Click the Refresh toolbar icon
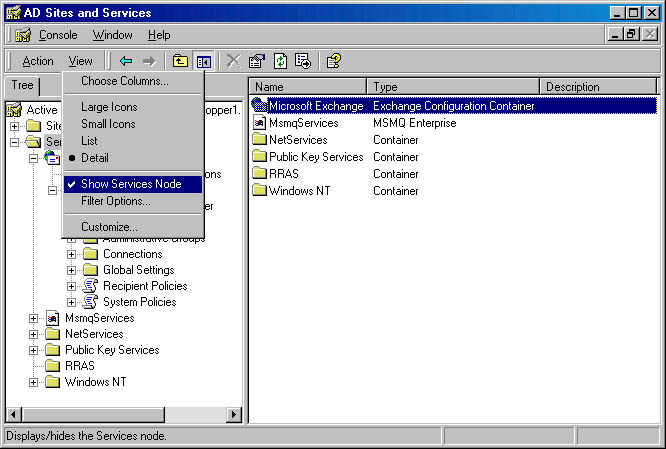This screenshot has height=449, width=666. [279, 61]
